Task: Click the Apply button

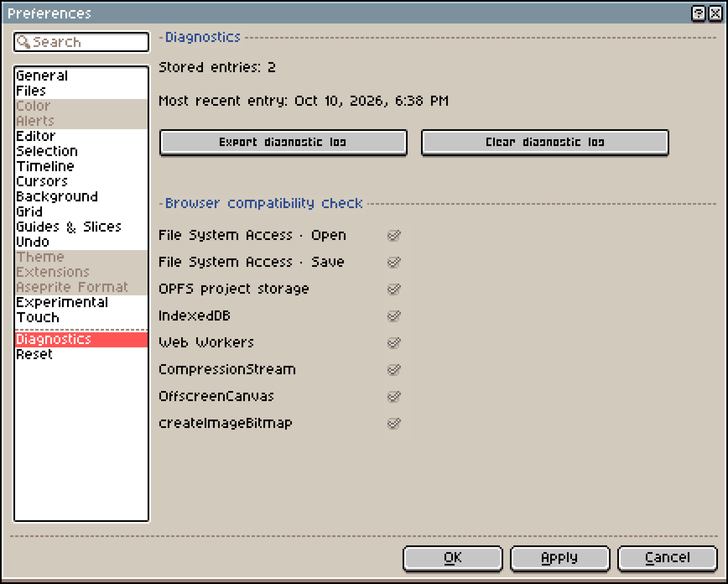Action: point(560,558)
